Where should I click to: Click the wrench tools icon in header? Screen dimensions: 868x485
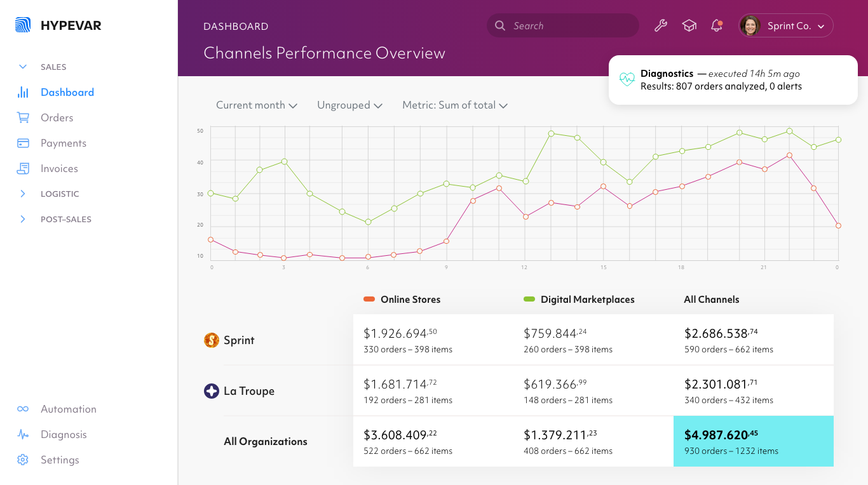pos(661,26)
